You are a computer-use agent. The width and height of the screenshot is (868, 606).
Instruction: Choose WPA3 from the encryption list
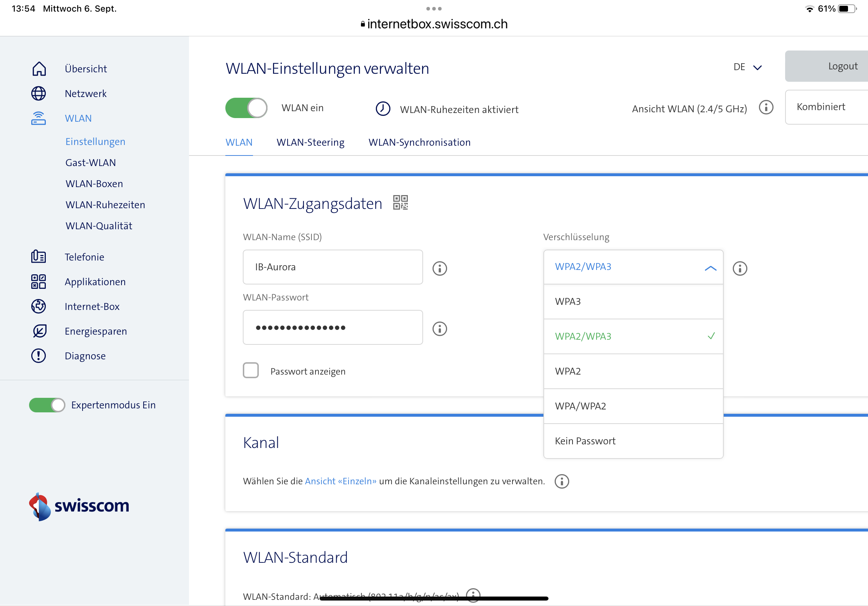tap(633, 302)
